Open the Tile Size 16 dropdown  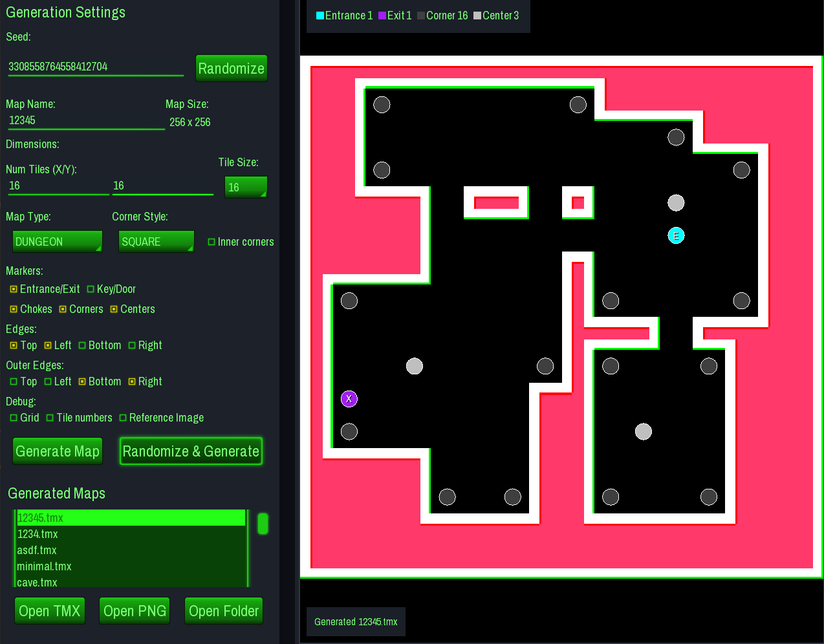(x=246, y=187)
